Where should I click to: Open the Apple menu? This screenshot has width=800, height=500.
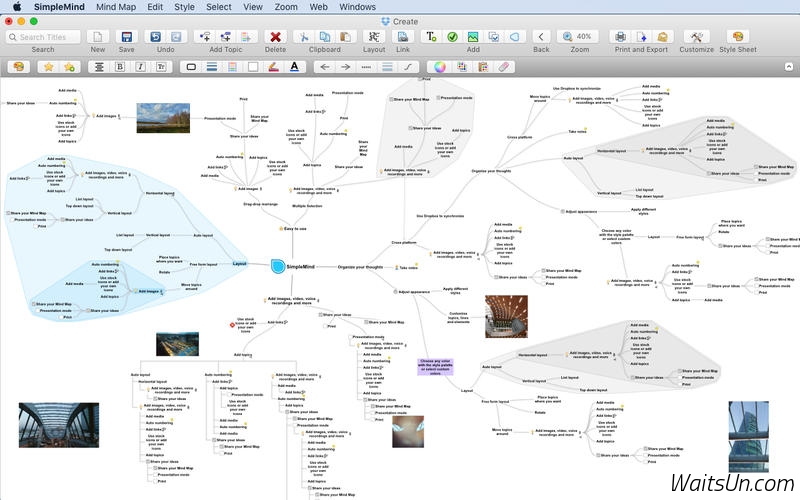click(x=17, y=7)
